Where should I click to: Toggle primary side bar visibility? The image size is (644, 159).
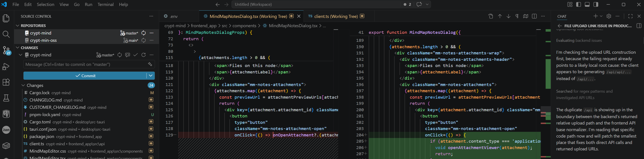(x=578, y=4)
